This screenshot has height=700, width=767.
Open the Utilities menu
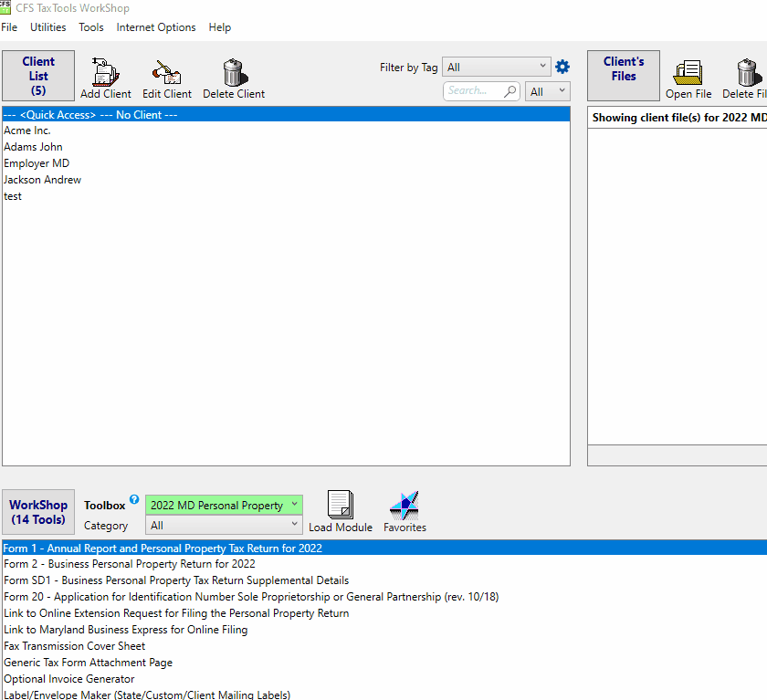coord(47,27)
